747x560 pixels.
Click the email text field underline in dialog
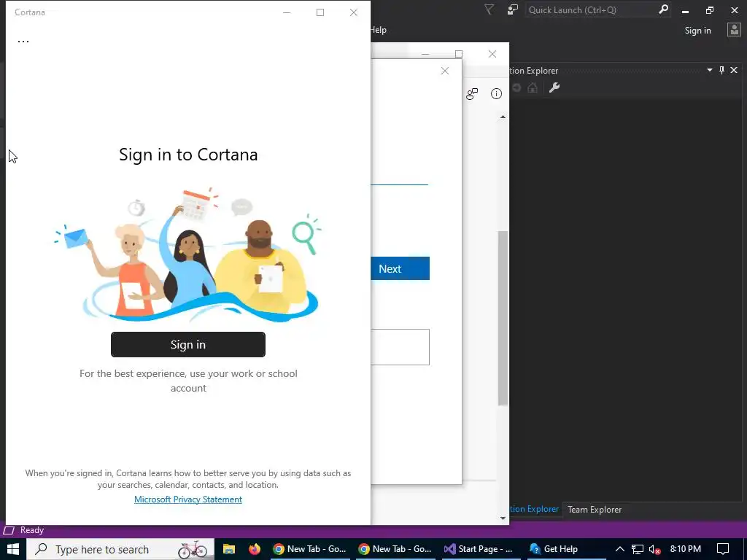click(x=399, y=184)
